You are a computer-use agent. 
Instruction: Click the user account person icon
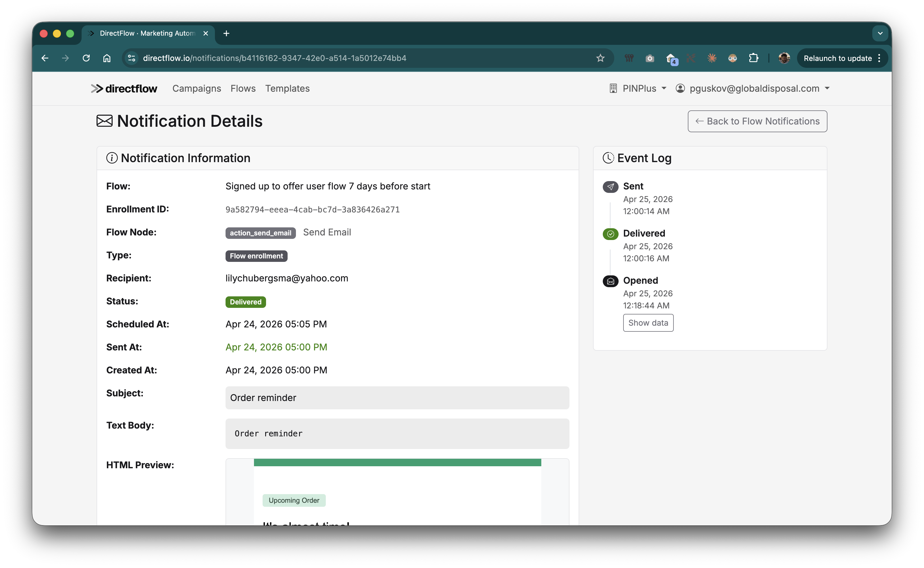(x=680, y=89)
